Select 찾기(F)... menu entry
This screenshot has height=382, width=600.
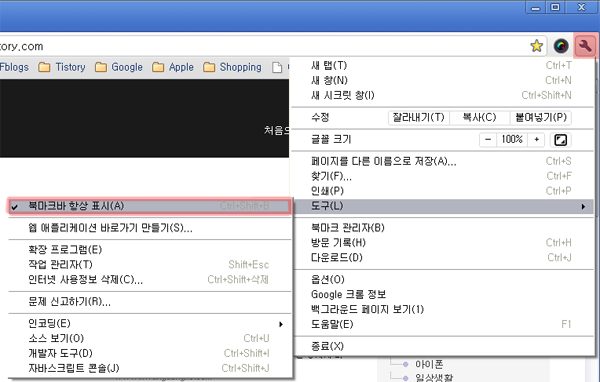(x=443, y=176)
